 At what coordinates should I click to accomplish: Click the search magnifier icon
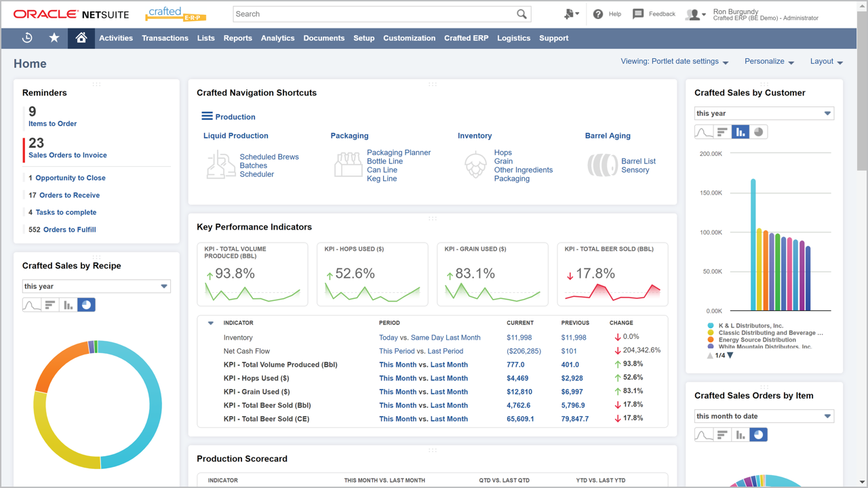(521, 14)
